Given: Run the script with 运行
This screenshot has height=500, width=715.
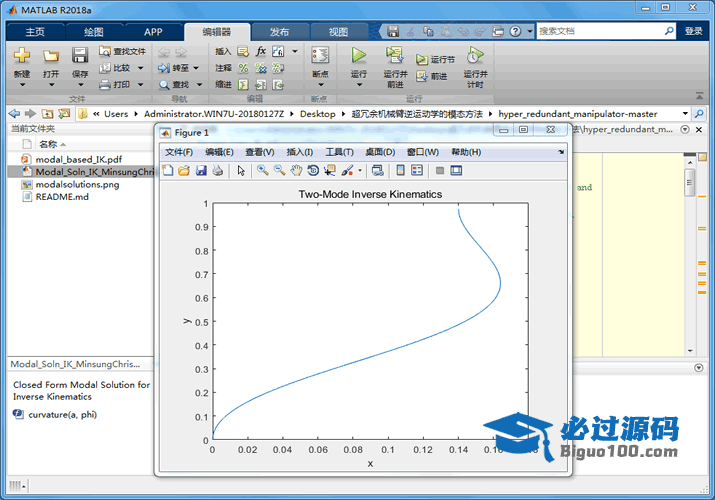Looking at the screenshot, I should point(358,56).
